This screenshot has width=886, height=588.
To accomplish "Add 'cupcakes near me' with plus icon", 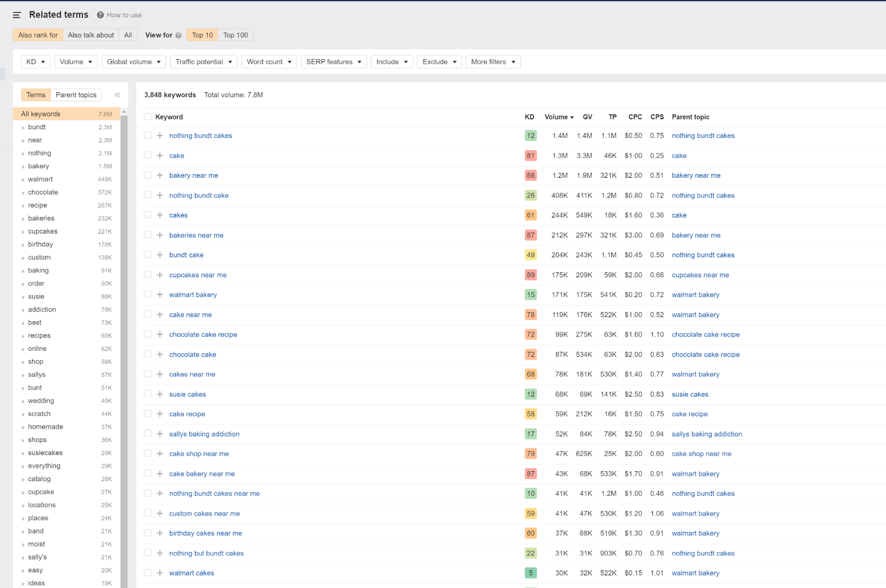I will (159, 275).
